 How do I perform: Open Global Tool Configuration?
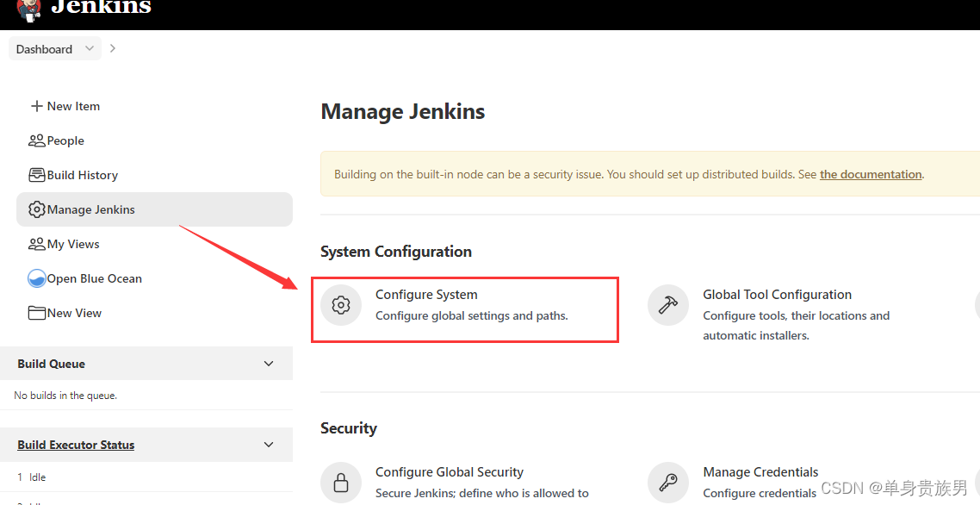pyautogui.click(x=777, y=295)
